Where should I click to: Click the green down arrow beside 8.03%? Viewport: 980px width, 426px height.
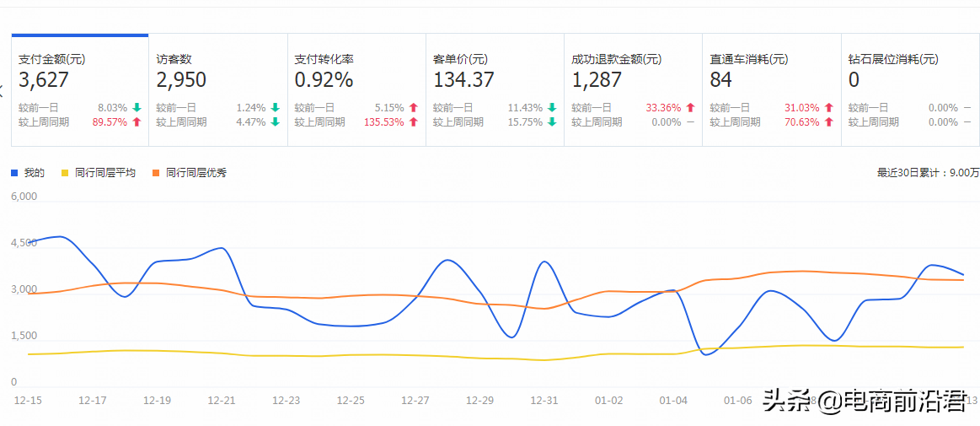pyautogui.click(x=137, y=108)
